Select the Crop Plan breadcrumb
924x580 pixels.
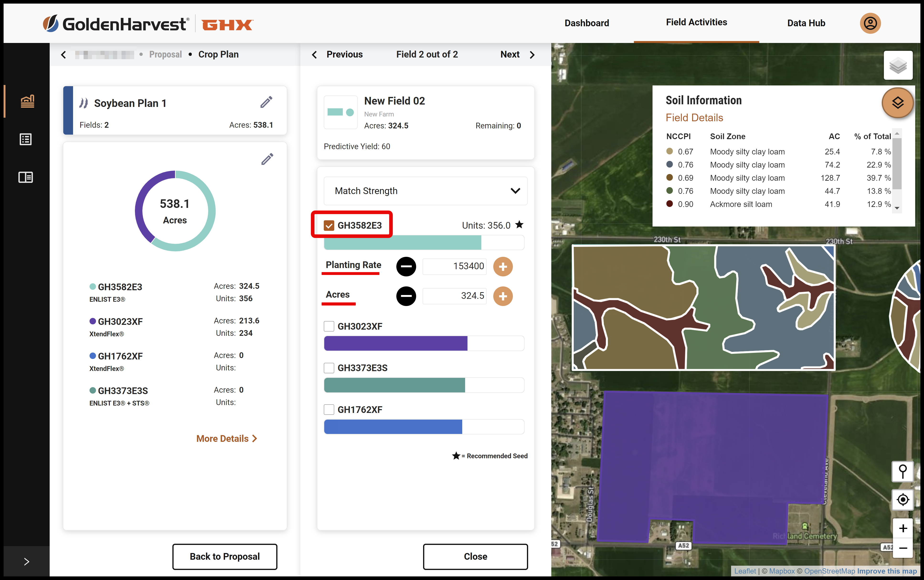click(x=218, y=55)
